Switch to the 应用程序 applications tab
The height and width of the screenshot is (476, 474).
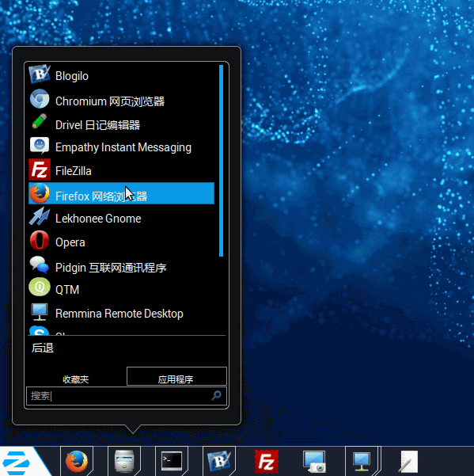click(176, 377)
